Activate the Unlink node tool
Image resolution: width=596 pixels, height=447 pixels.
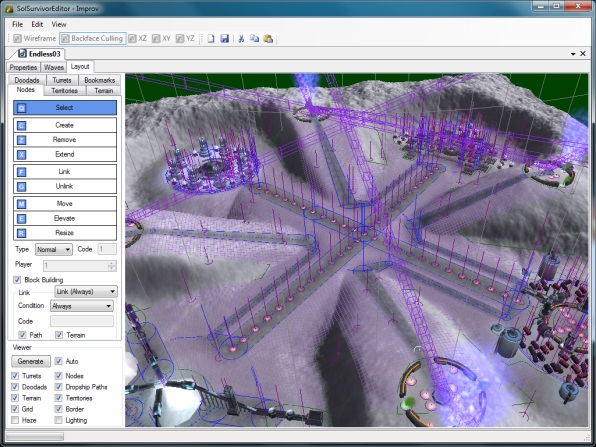[x=65, y=186]
